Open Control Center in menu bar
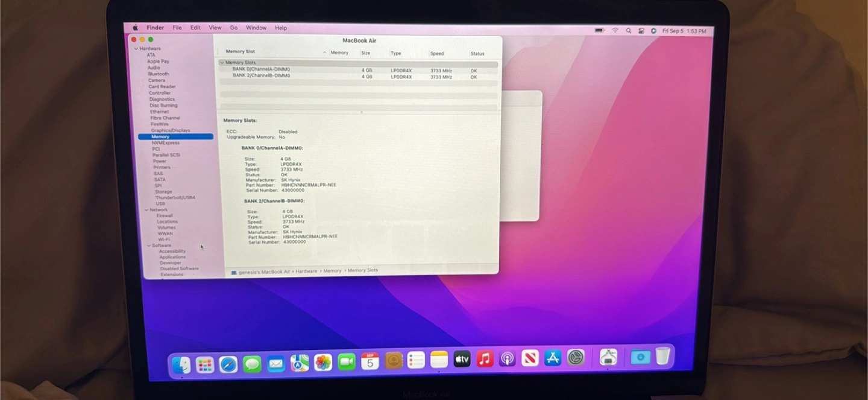 641,31
